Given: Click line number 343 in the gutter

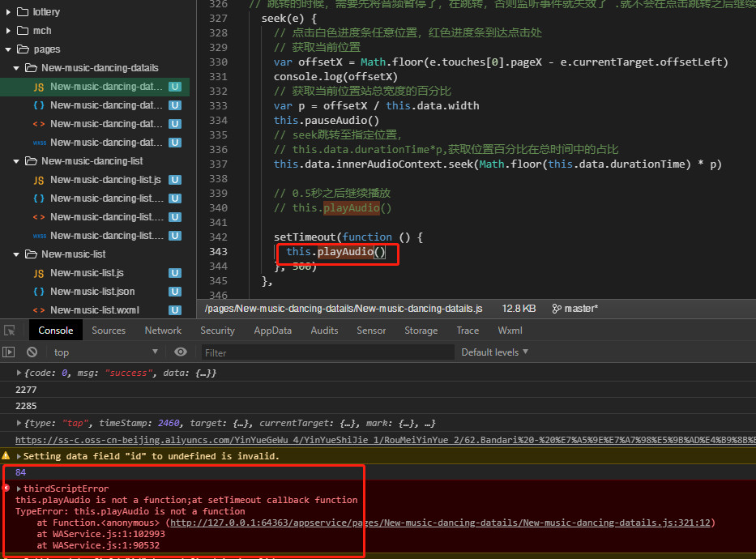Looking at the screenshot, I should click(x=218, y=251).
